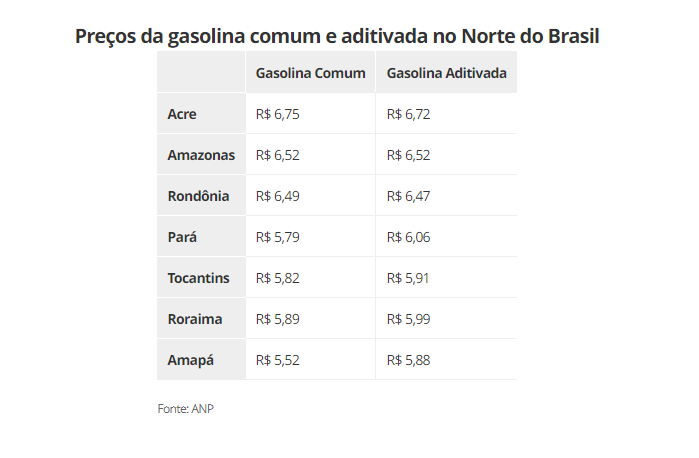Select Pará's Gasolina Aditivada price R$ 6,06
This screenshot has height=458, width=699.
click(408, 237)
